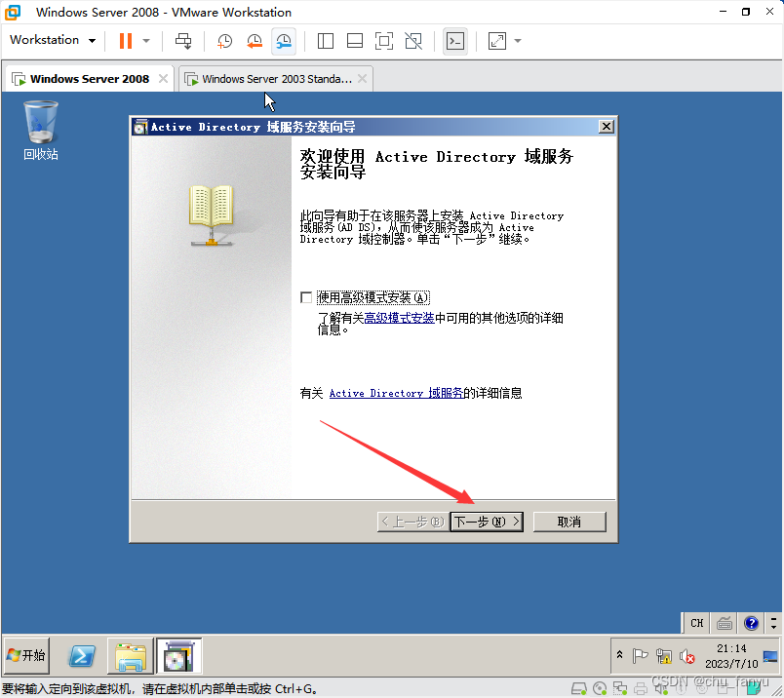Screen dimensions: 784x698
Task: Expand the stretch display options arrow
Action: pyautogui.click(x=518, y=41)
